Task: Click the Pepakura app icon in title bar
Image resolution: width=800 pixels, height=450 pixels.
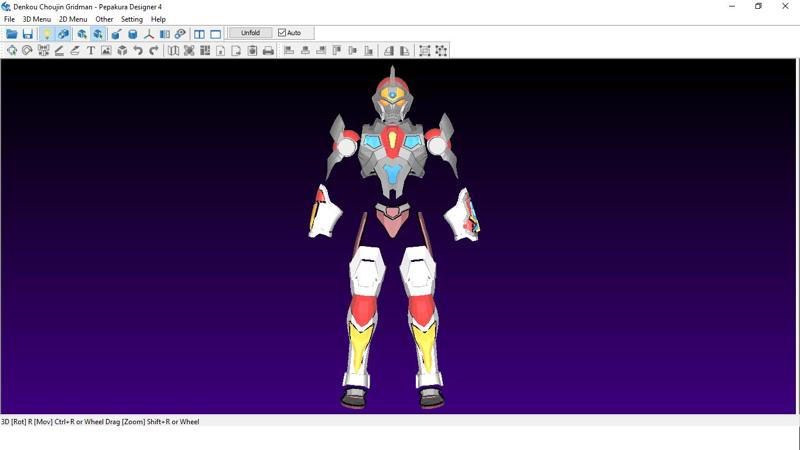Action: coord(6,7)
